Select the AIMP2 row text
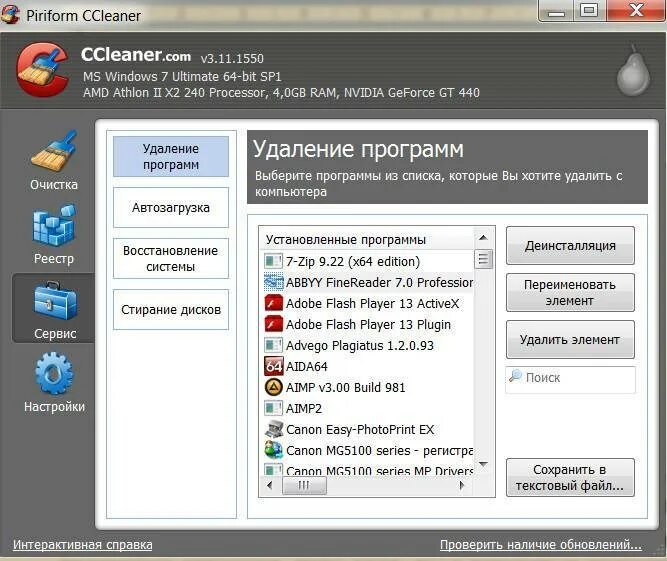The image size is (667, 561). tap(304, 408)
